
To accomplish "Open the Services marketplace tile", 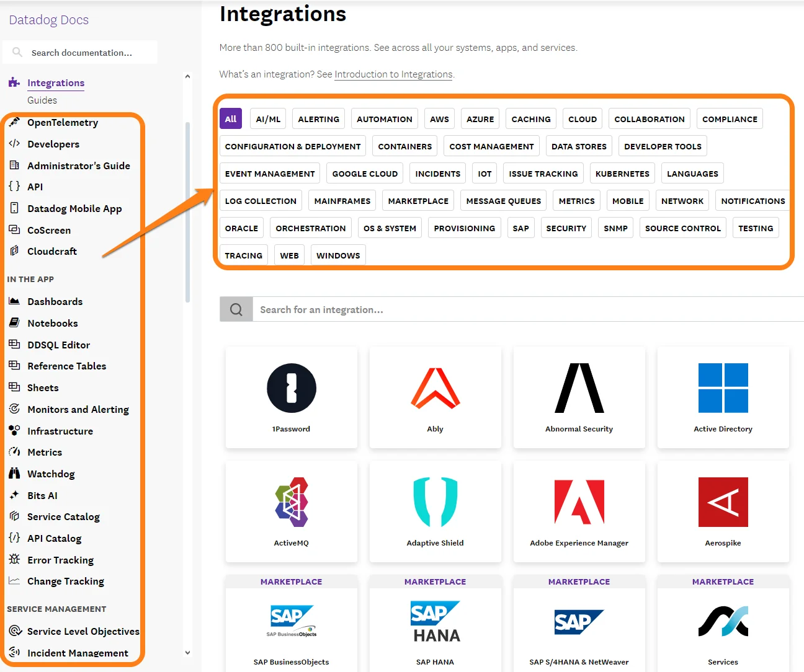I will 723,623.
